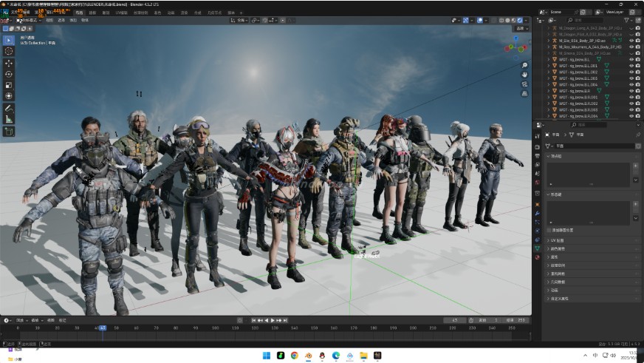Toggle camera view in the viewport

(524, 84)
